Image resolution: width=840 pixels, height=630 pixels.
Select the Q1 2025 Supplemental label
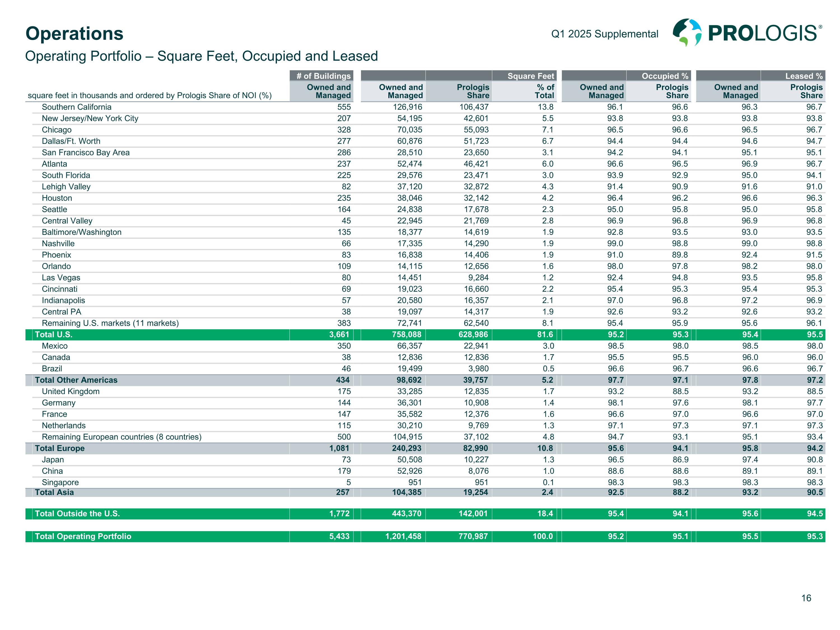point(605,34)
